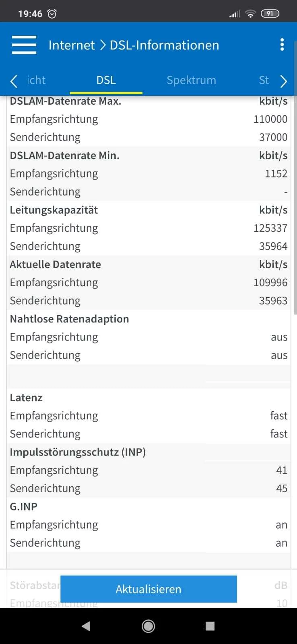Tap the alarm clock status icon
Screen dimensions: 297x644
point(52,14)
